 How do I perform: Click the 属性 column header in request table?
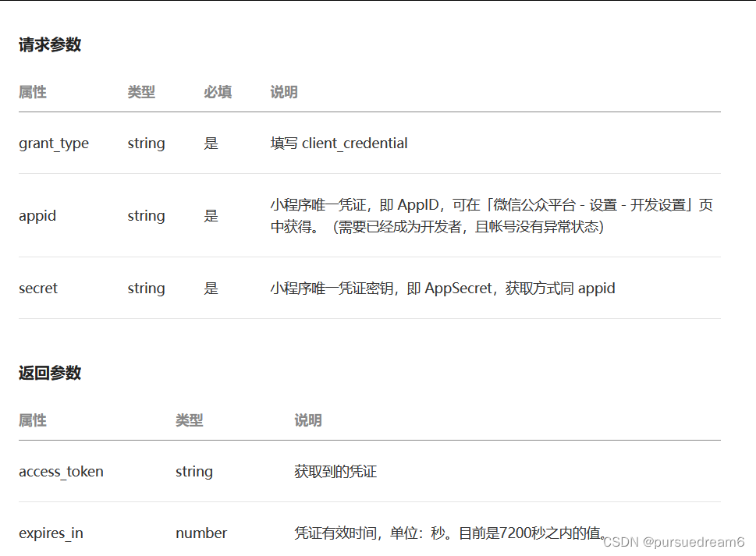coord(33,92)
